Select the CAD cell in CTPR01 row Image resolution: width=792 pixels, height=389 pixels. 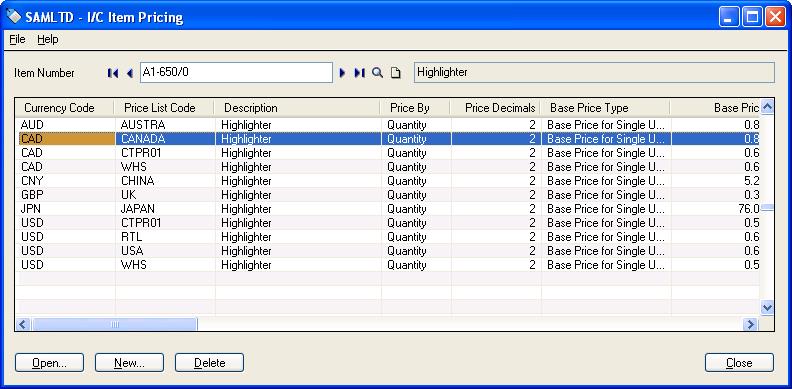click(x=66, y=153)
